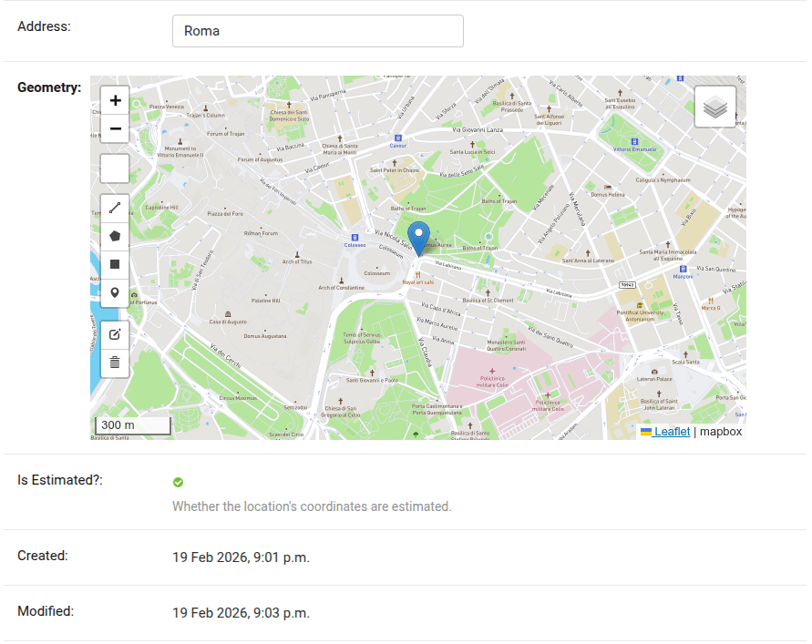812x644 pixels.
Task: Click the Address field containing Roma
Action: pyautogui.click(x=317, y=30)
